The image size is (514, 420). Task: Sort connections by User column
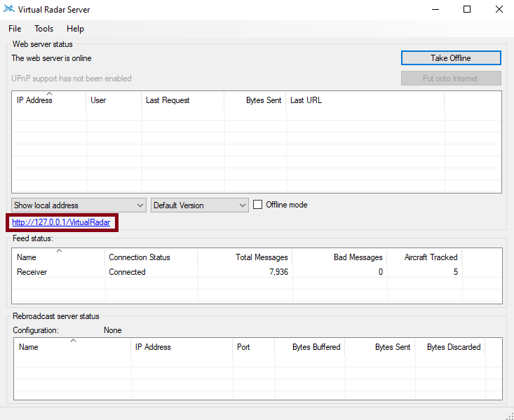[114, 100]
